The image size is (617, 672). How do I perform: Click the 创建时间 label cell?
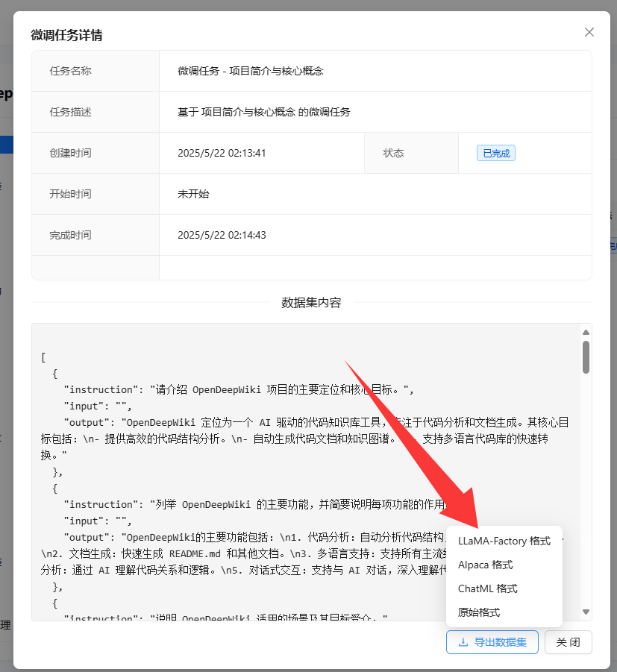tap(95, 153)
